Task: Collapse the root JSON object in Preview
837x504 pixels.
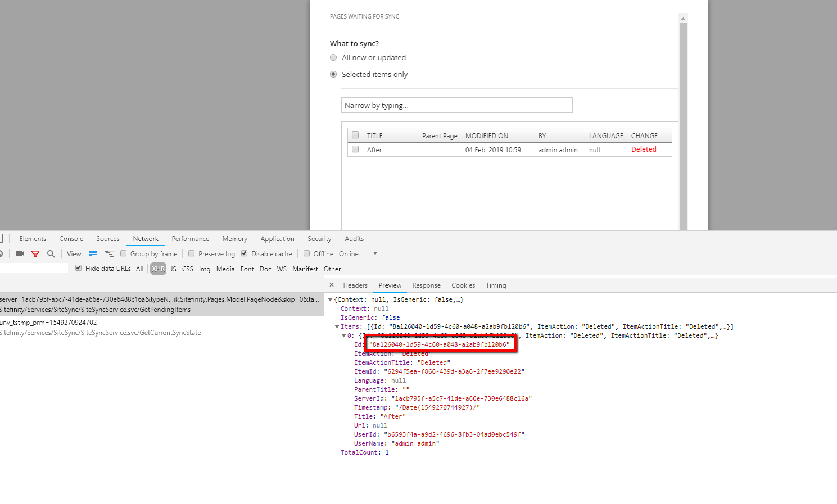Action: pyautogui.click(x=331, y=300)
